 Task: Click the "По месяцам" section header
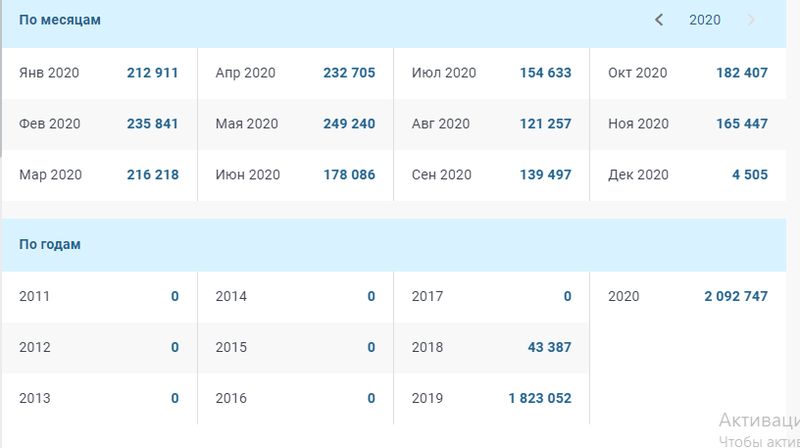pyautogui.click(x=60, y=20)
